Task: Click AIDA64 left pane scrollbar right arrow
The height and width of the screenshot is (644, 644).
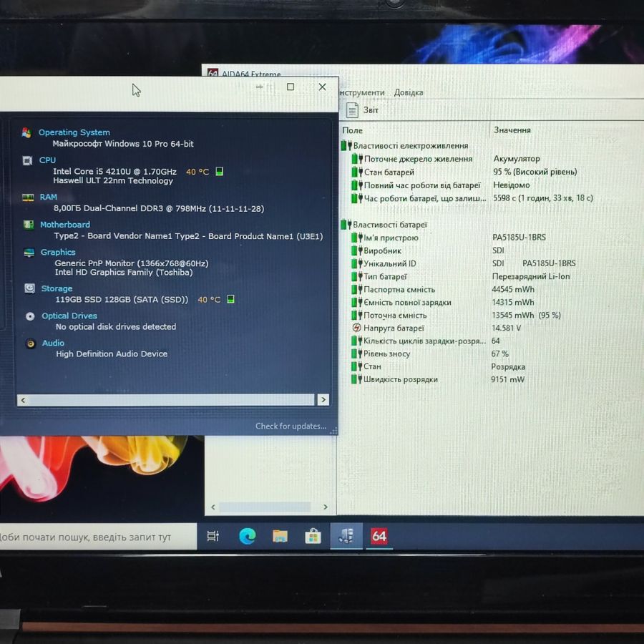Action: pos(326,507)
